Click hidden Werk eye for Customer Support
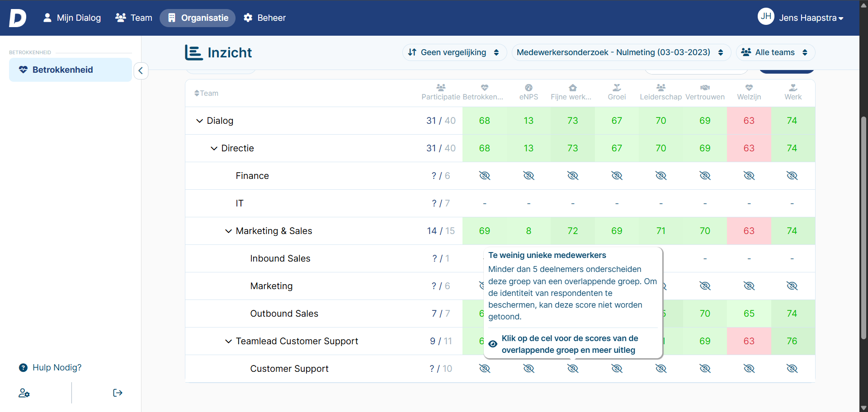 click(x=792, y=369)
